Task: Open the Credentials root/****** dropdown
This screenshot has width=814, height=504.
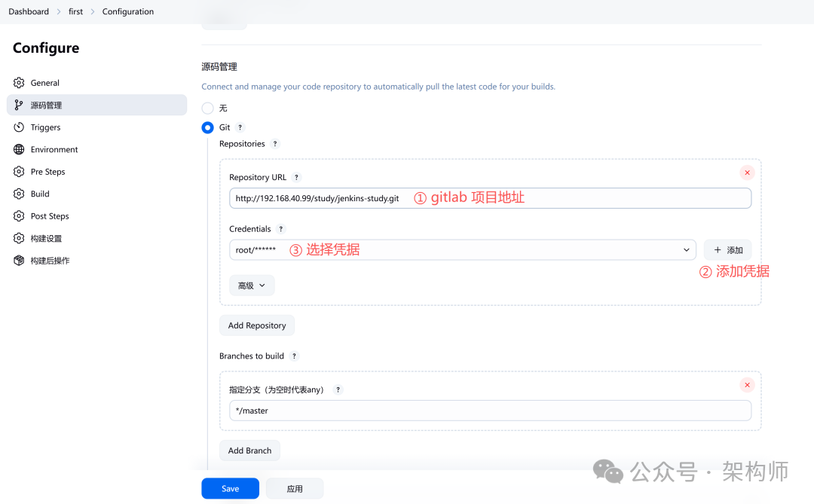Action: pyautogui.click(x=463, y=250)
